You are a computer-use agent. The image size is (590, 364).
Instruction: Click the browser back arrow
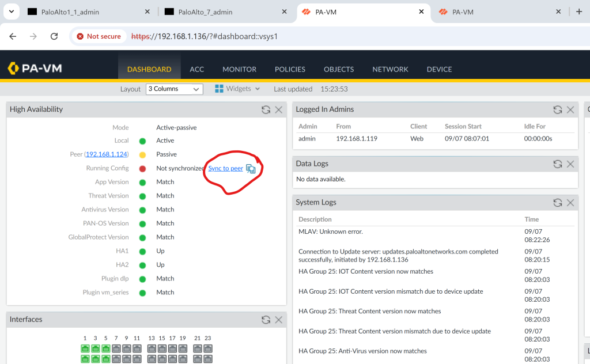pyautogui.click(x=13, y=36)
